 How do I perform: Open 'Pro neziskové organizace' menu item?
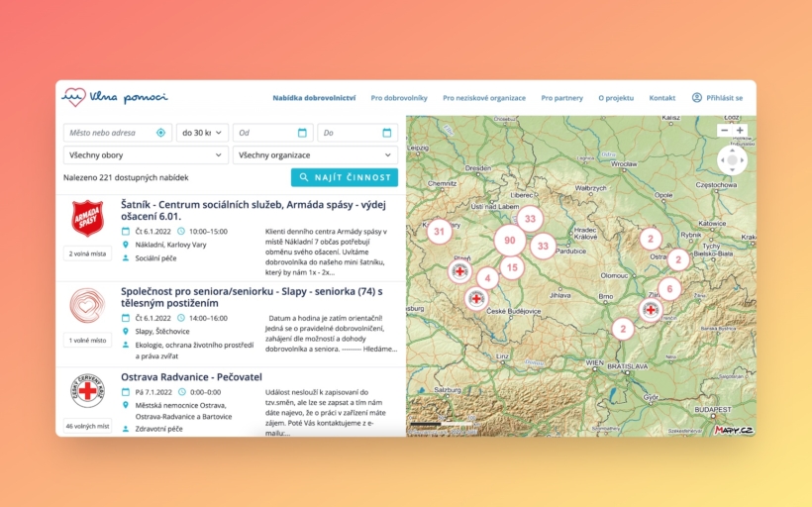tap(483, 98)
